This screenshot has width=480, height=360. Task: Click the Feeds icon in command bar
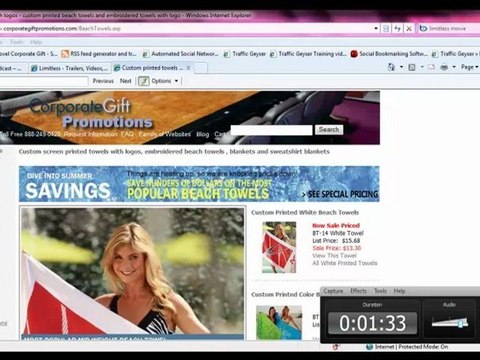[x=412, y=67]
